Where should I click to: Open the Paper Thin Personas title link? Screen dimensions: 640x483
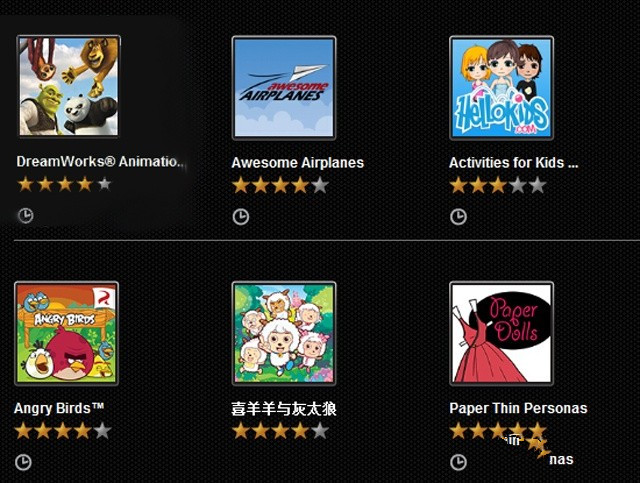point(518,408)
